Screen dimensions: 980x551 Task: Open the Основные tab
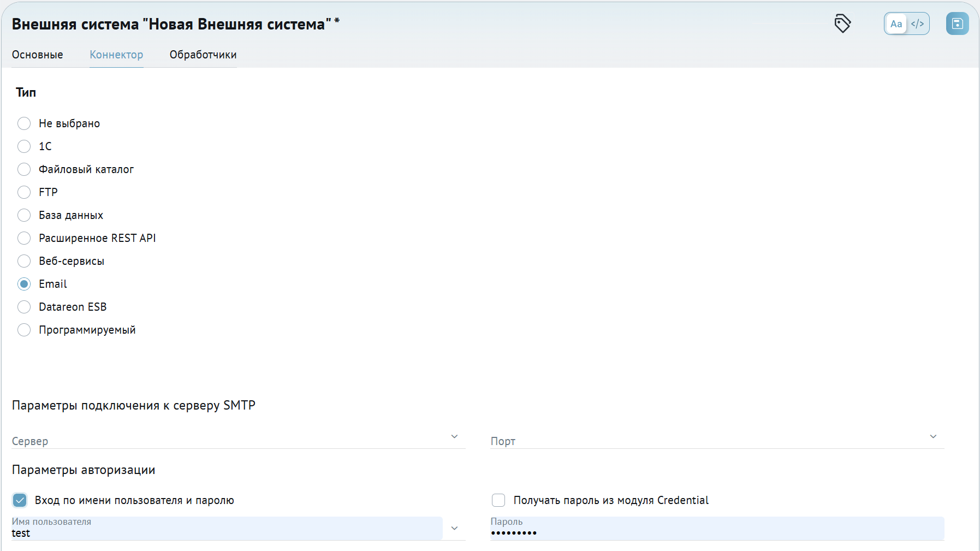38,55
